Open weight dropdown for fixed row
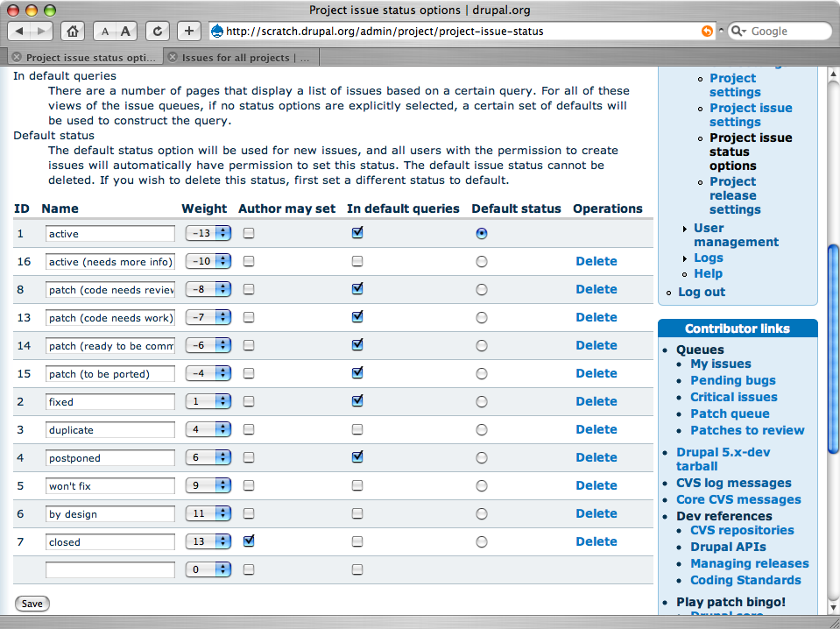Screen dimensions: 840x629 pyautogui.click(x=208, y=401)
